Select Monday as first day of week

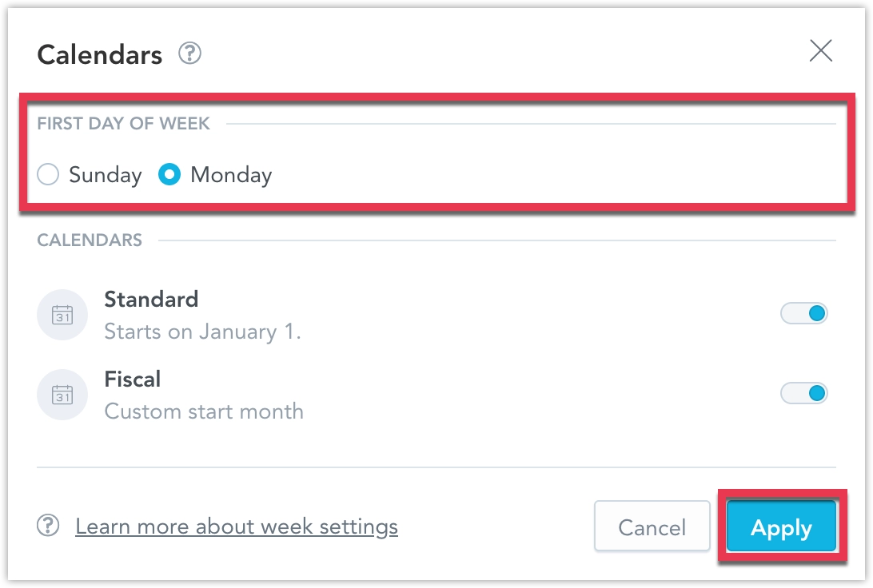[169, 174]
